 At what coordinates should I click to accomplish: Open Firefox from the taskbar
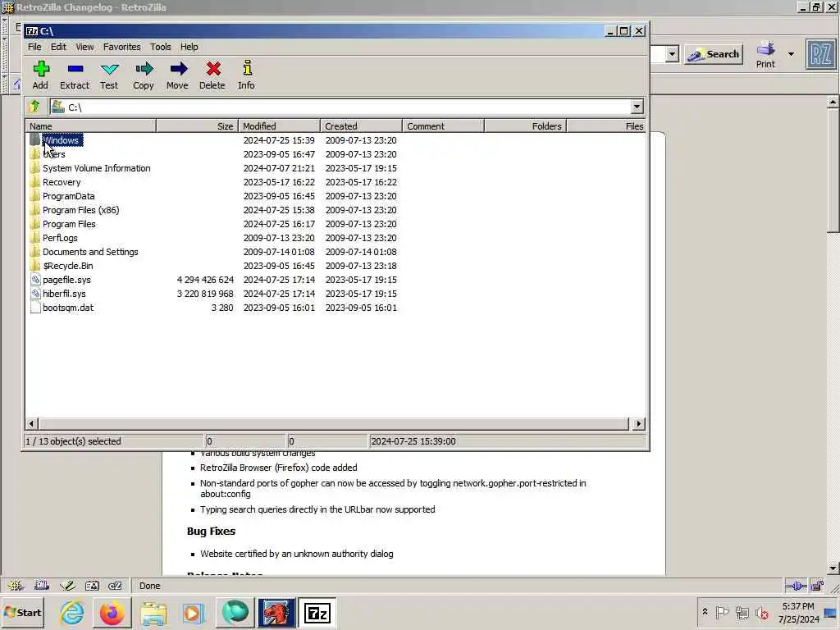[112, 613]
